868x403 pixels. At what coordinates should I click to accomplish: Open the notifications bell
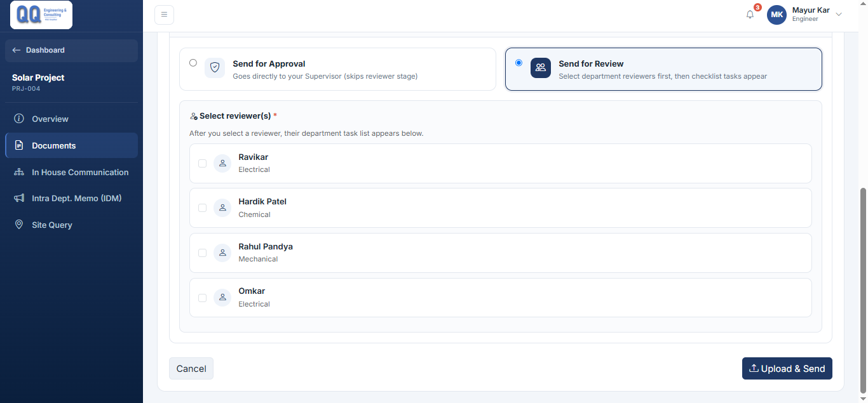point(750,15)
